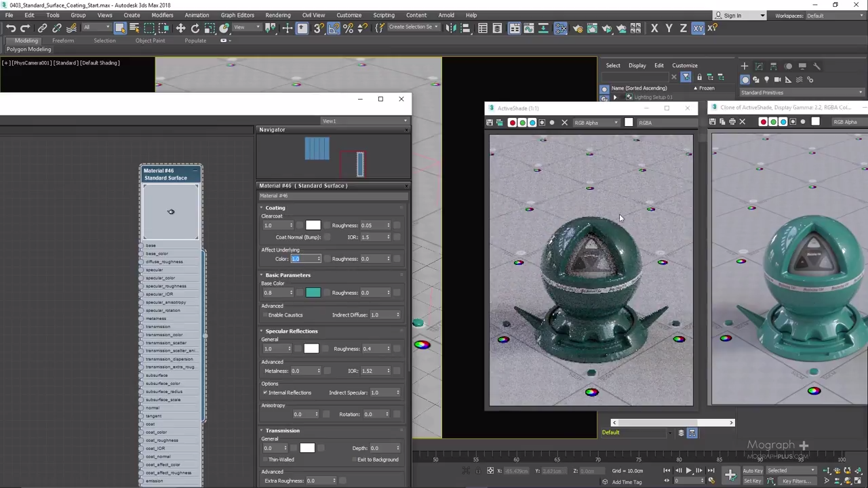Screen dimensions: 868x488
Task: Click the Select button in the scene explorer
Action: (x=613, y=65)
